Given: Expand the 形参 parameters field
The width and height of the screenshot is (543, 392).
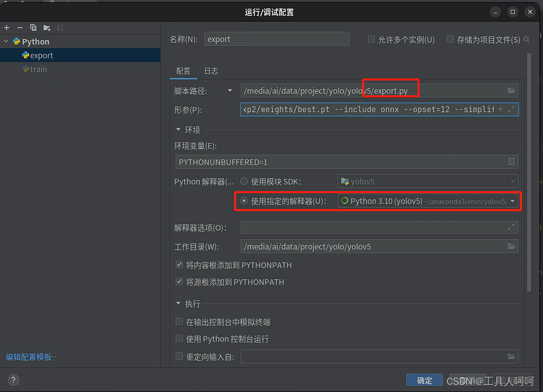Looking at the screenshot, I should [x=511, y=110].
